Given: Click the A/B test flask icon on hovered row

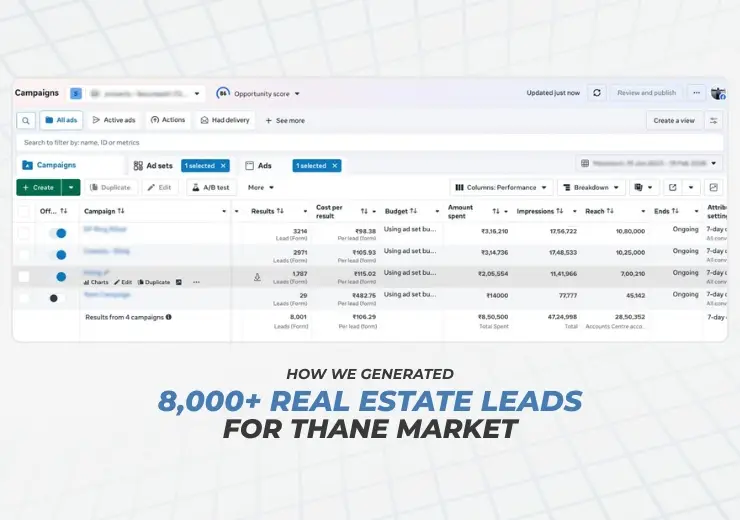Looking at the screenshot, I should [x=257, y=277].
